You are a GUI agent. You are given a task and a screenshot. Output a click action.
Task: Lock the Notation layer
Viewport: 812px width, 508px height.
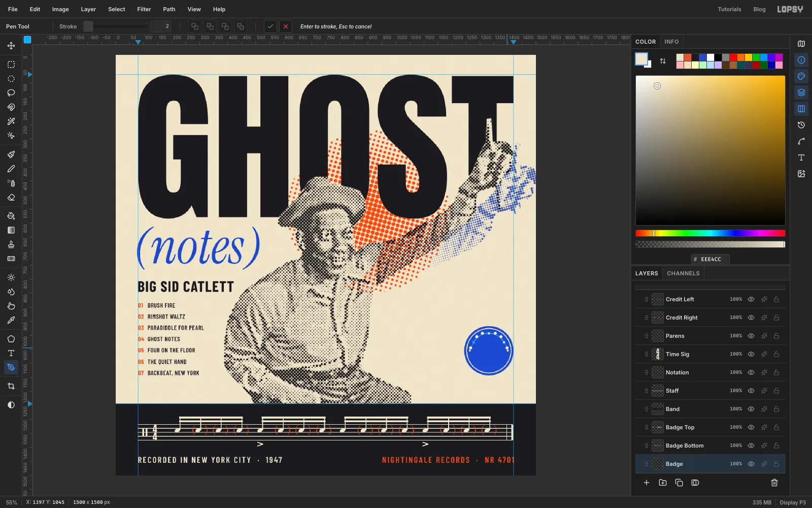tap(776, 372)
